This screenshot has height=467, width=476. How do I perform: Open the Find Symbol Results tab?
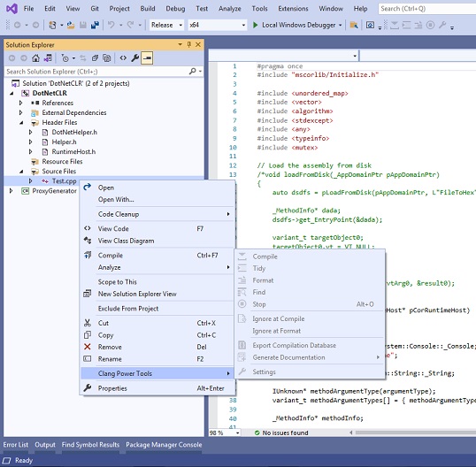point(90,445)
